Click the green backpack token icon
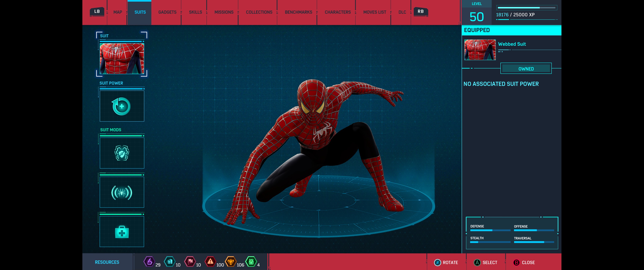The height and width of the screenshot is (270, 644). (x=251, y=262)
